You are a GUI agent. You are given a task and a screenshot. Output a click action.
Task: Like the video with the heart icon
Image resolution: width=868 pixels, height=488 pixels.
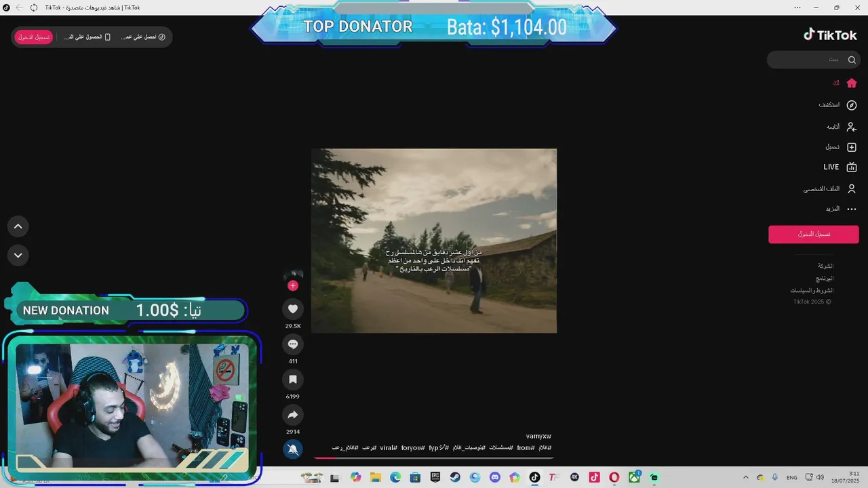click(x=293, y=309)
